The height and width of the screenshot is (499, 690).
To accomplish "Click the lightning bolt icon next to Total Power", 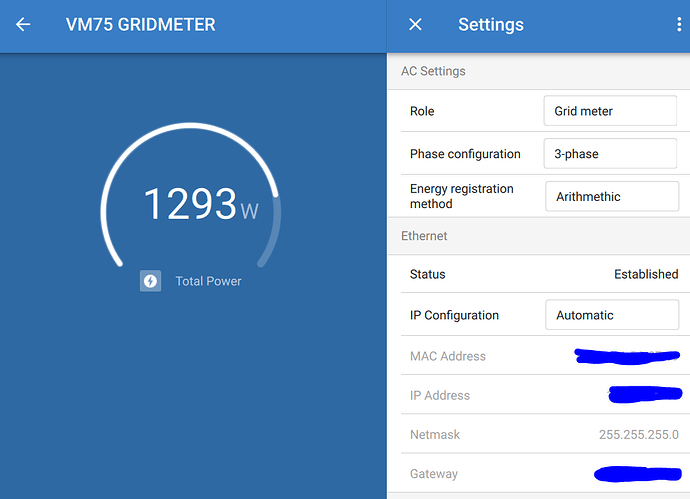I will tap(150, 281).
